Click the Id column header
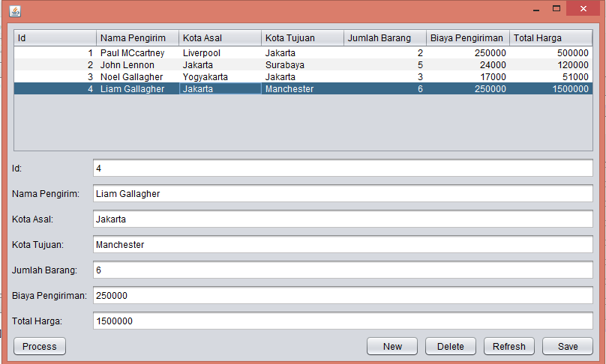This screenshot has width=606, height=364. pos(55,38)
